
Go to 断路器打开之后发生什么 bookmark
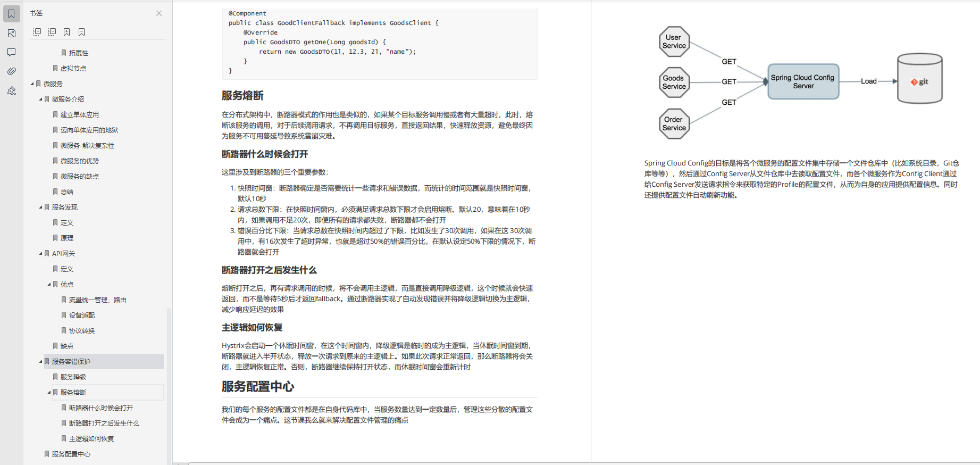click(x=104, y=423)
